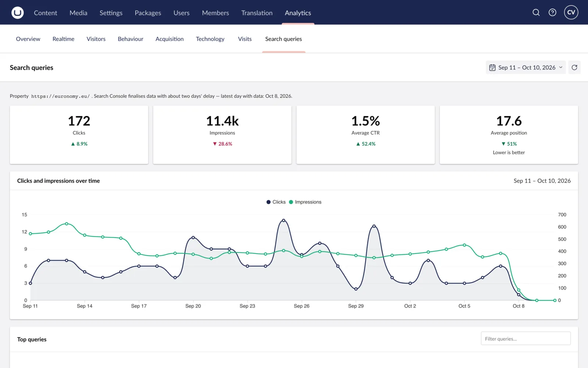Click the 28.6% impressions change value

tap(225, 144)
